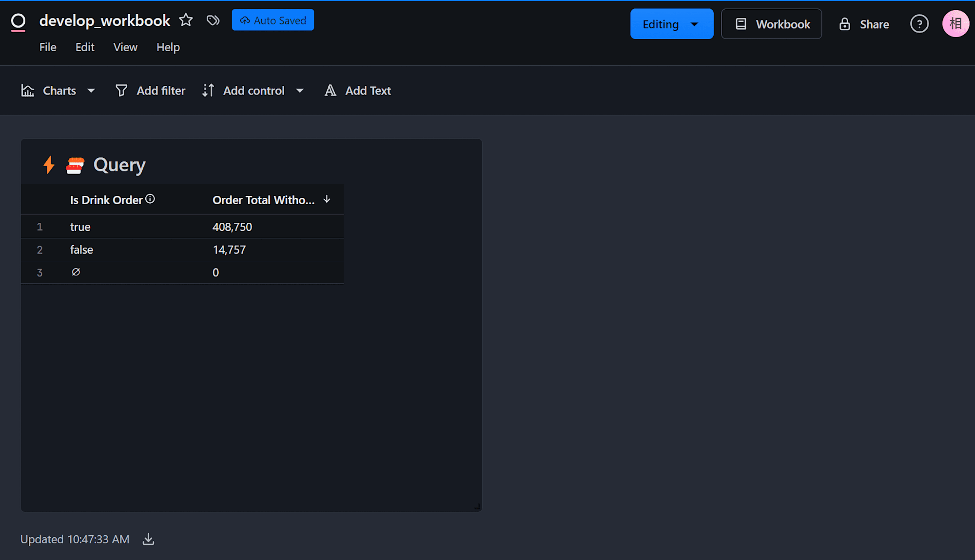
Task: Click Add control
Action: (x=244, y=91)
